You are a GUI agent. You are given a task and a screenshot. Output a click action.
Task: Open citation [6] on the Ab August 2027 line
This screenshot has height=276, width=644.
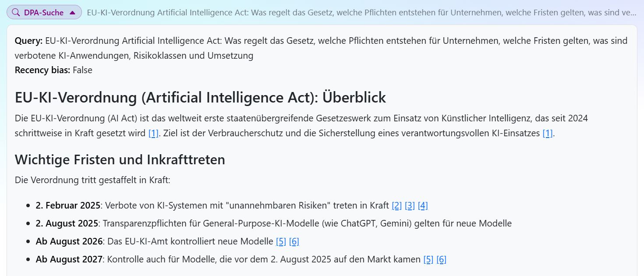pos(441,259)
